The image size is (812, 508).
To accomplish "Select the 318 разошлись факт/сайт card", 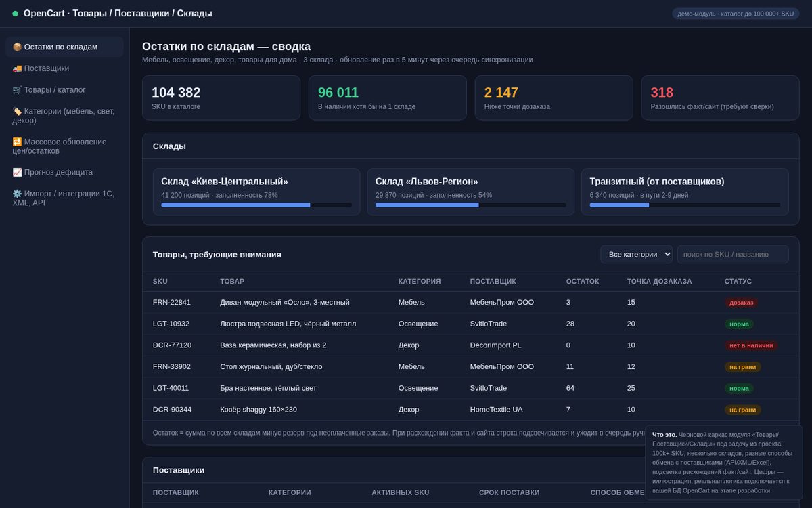I will pos(721,98).
